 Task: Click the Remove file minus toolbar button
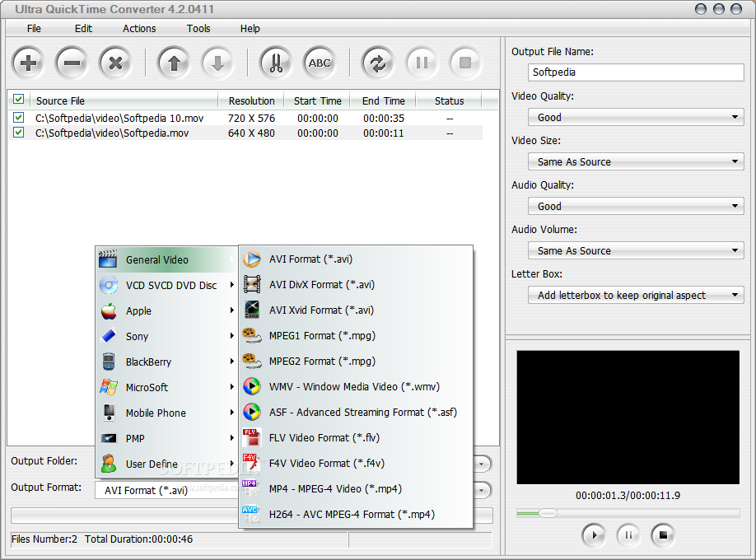(72, 63)
